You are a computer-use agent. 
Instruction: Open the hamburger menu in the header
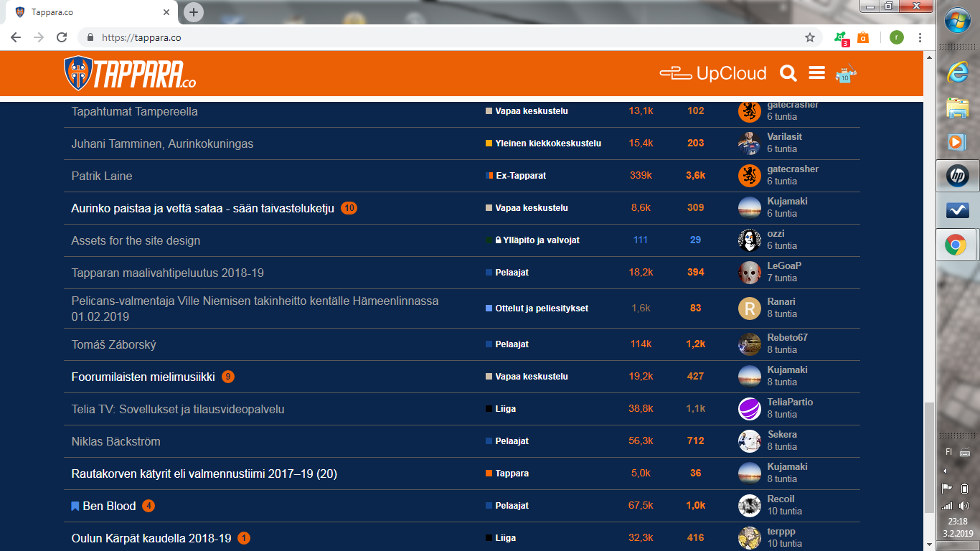point(816,73)
